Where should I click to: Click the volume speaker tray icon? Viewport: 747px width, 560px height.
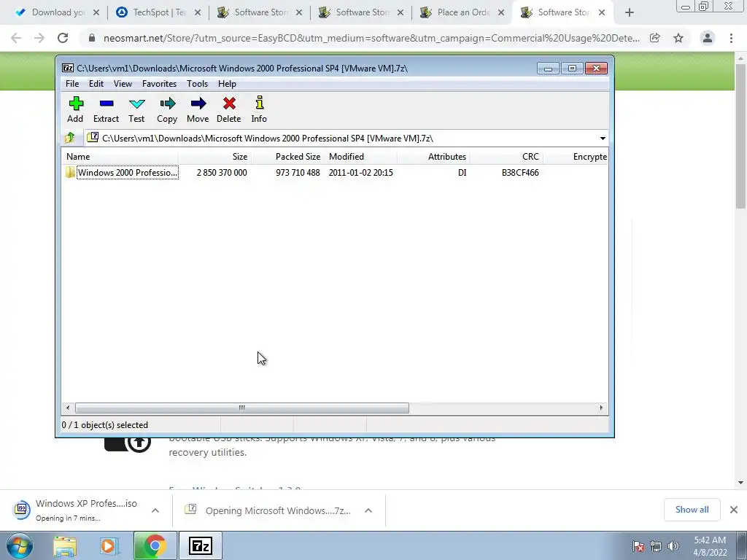tap(673, 546)
